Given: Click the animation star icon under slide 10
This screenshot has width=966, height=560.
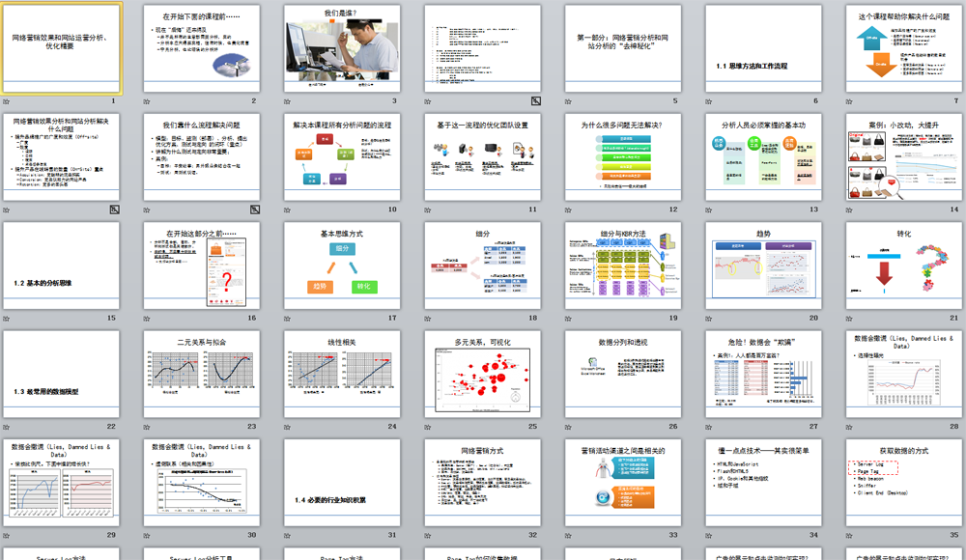Looking at the screenshot, I should coord(288,209).
